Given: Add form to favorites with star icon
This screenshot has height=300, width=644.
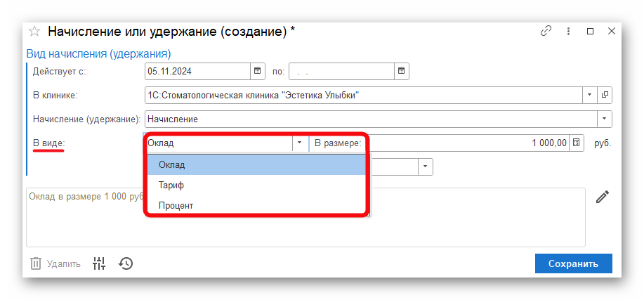Looking at the screenshot, I should (34, 32).
